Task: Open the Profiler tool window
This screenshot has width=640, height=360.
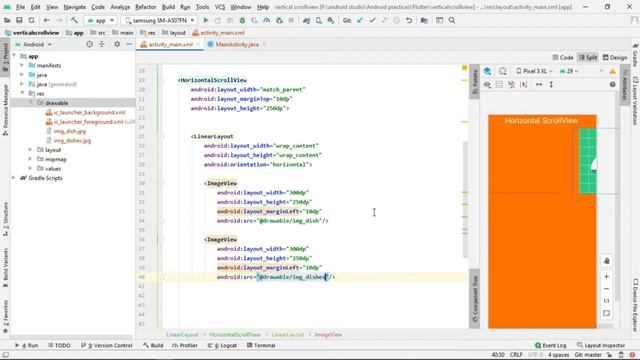Action: coord(185,345)
